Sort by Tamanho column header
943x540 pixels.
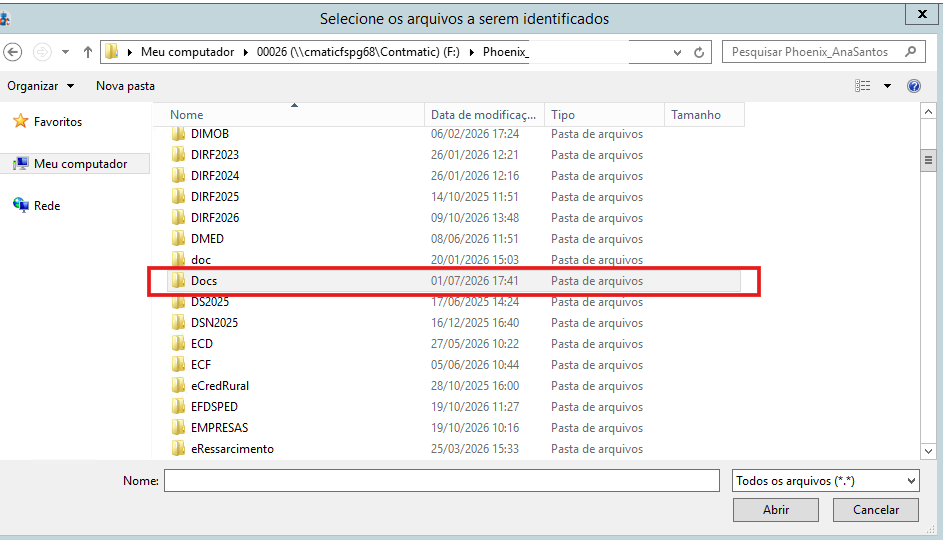coord(704,115)
